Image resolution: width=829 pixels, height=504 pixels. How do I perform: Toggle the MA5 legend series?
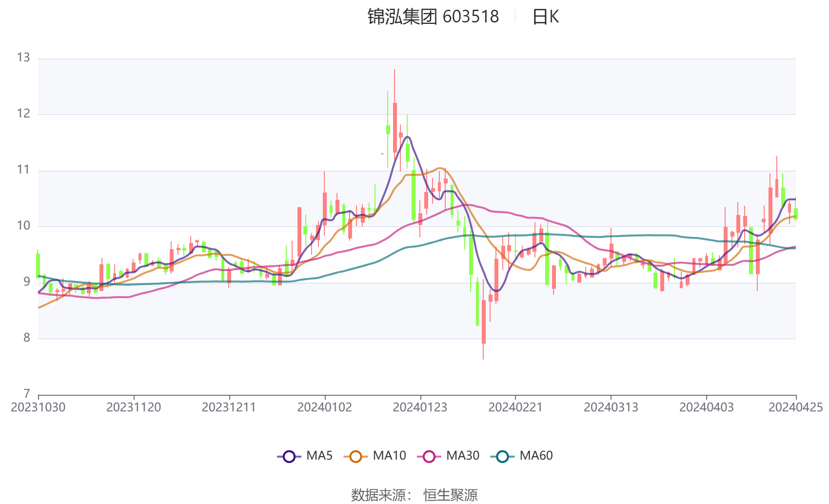pyautogui.click(x=305, y=456)
